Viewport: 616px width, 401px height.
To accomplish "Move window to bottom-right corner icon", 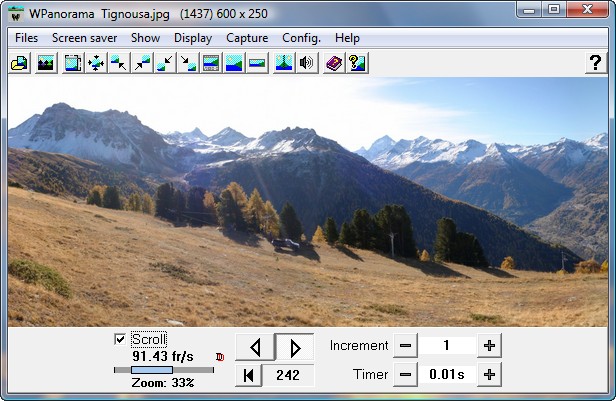I will pyautogui.click(x=188, y=63).
